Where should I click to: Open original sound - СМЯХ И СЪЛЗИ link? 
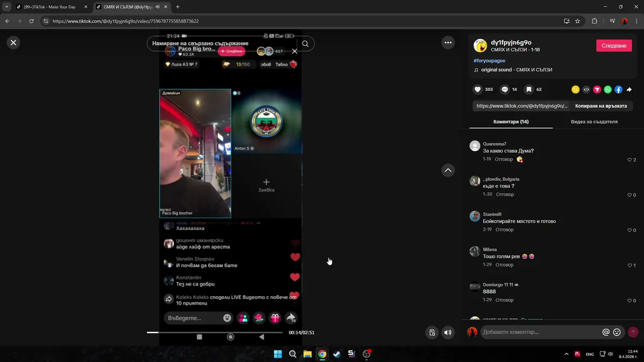pos(517,70)
